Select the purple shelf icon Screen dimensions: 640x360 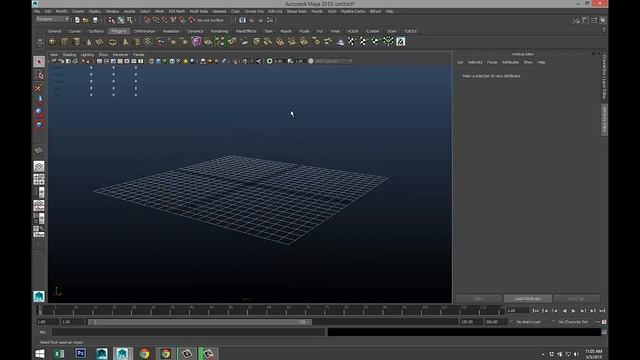(196, 41)
